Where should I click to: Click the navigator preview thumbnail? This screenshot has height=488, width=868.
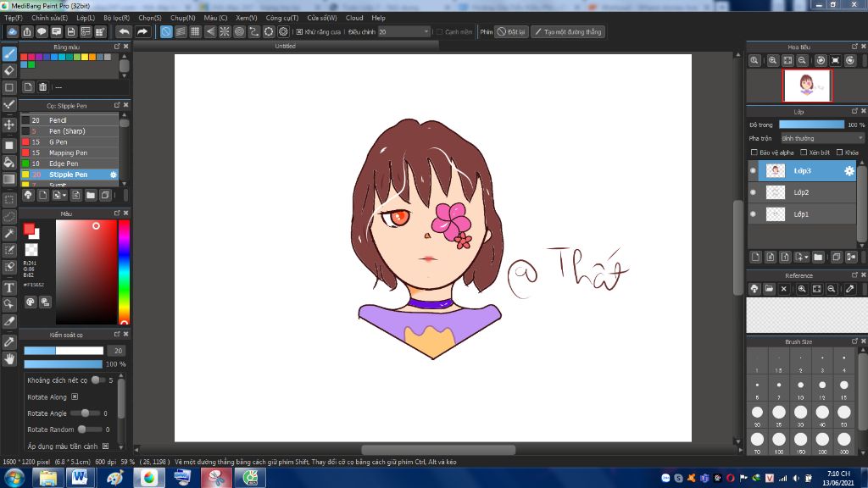pyautogui.click(x=807, y=86)
